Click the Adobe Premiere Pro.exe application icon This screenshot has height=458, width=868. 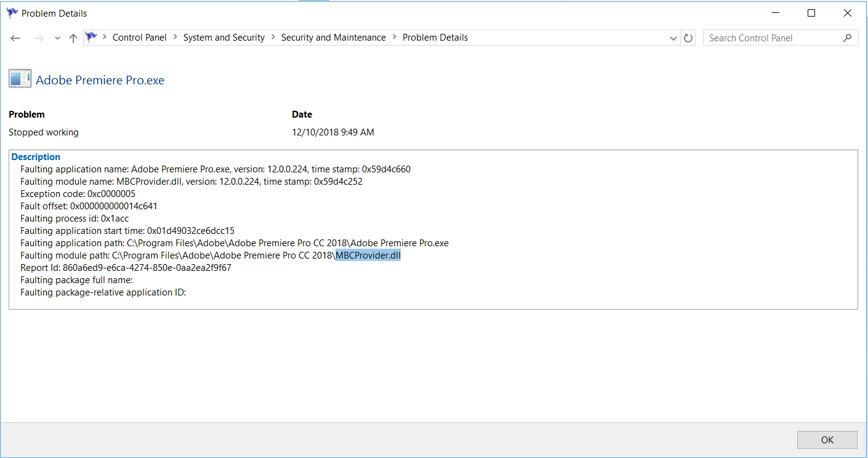point(20,79)
